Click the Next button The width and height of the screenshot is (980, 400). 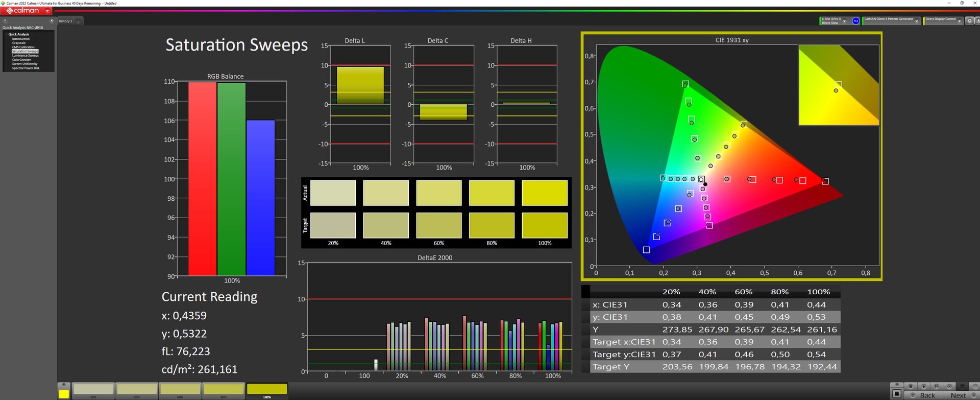[x=958, y=395]
